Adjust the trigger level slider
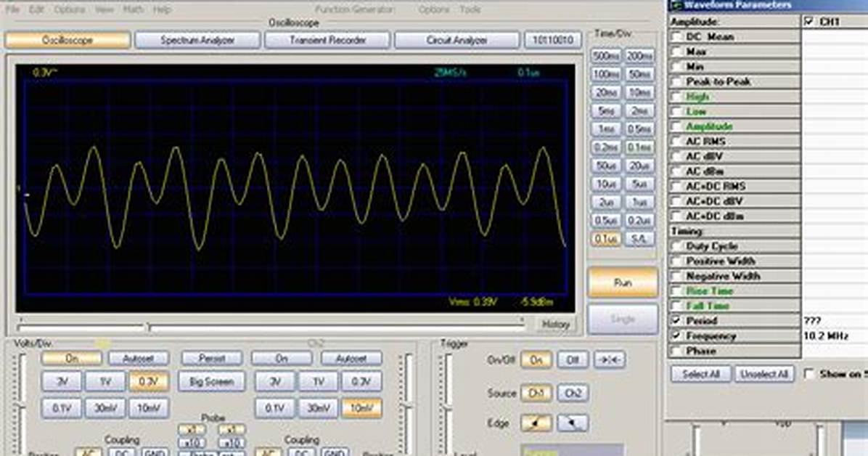 pyautogui.click(x=448, y=404)
